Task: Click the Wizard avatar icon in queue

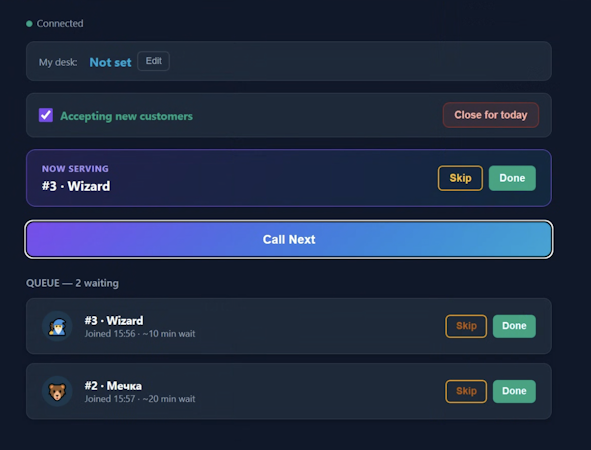Action: pos(57,326)
